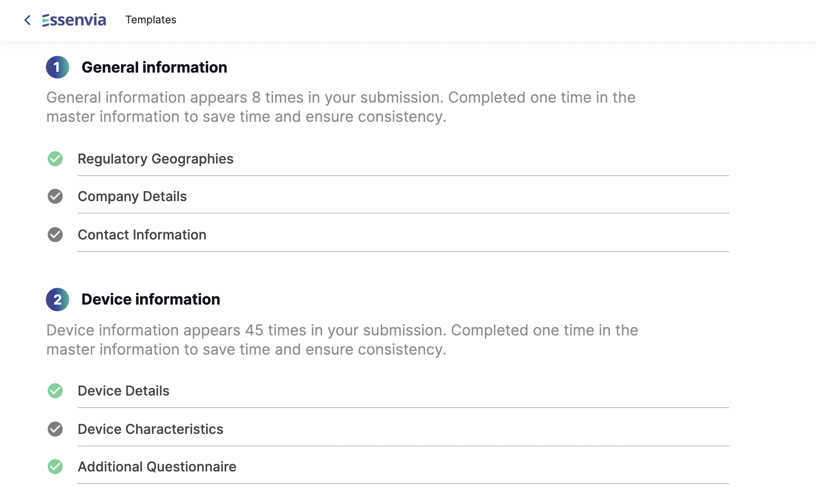The width and height of the screenshot is (816, 504).
Task: Click the General information description text
Action: [341, 107]
